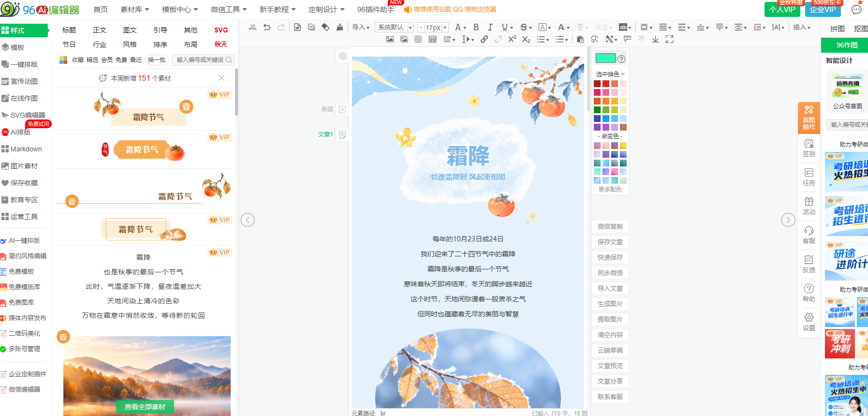Open the 设置 gear in right sidebar
This screenshot has height=416, width=868.
[809, 322]
